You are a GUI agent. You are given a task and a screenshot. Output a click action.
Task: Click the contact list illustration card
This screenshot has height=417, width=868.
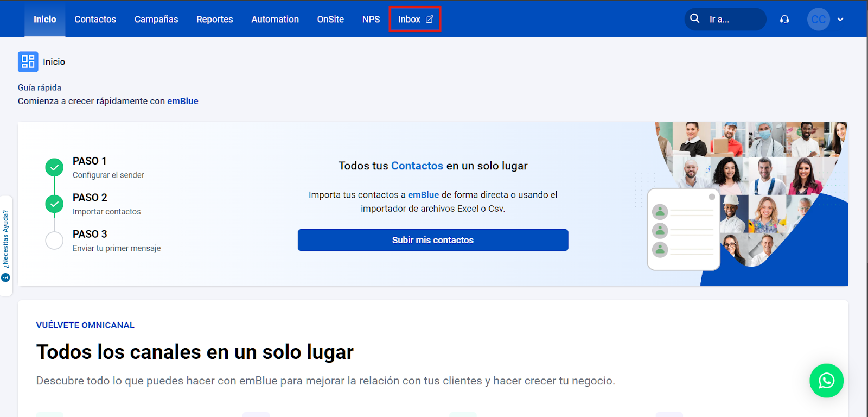684,229
